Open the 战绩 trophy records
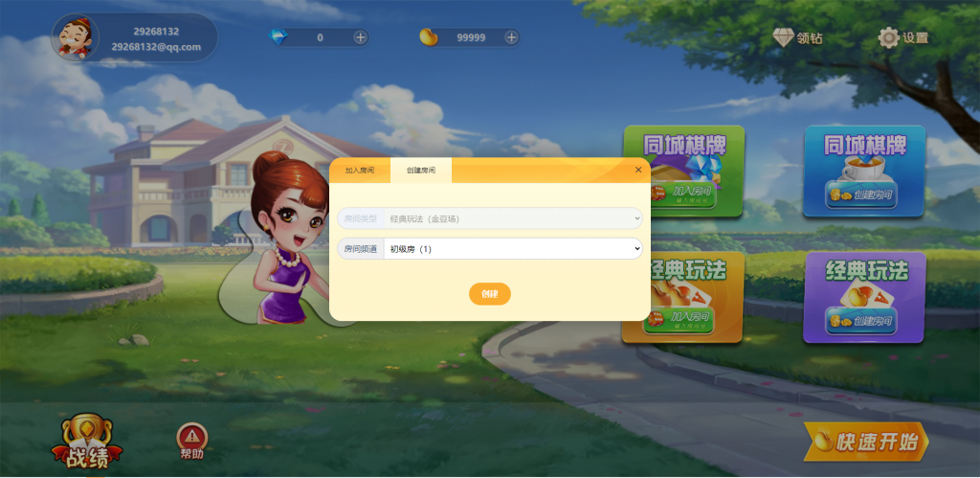The image size is (980, 478). 87,442
